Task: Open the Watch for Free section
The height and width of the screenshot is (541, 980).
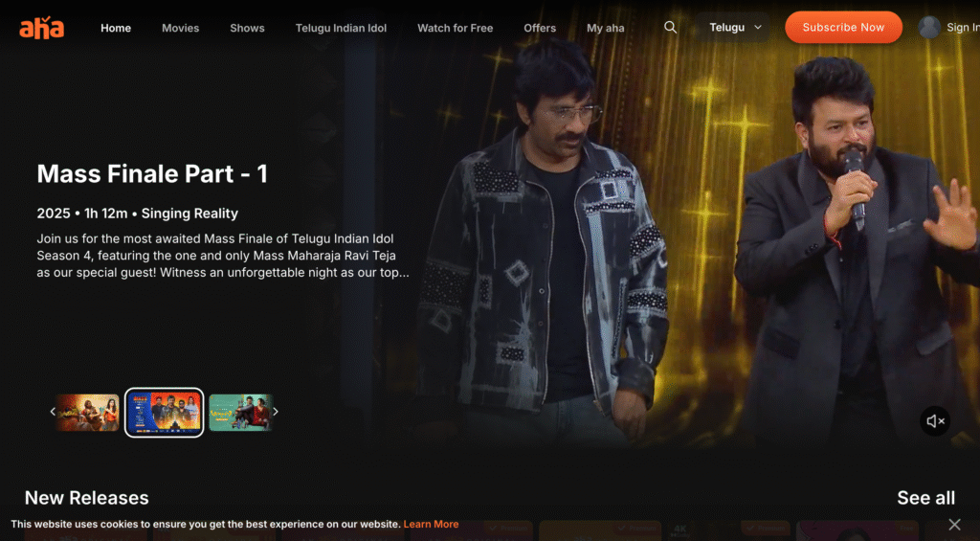Action: point(455,28)
